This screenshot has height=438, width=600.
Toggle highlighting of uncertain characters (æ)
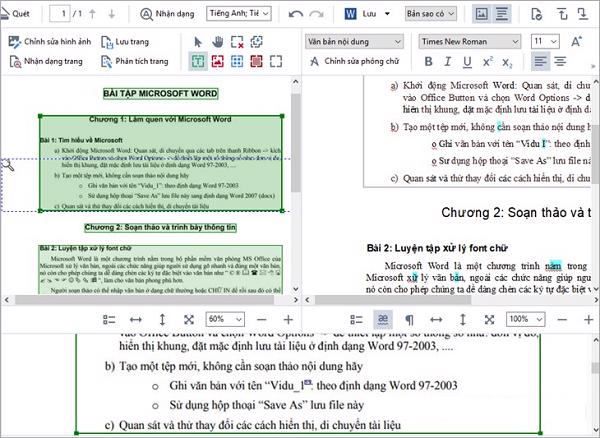coord(383,319)
